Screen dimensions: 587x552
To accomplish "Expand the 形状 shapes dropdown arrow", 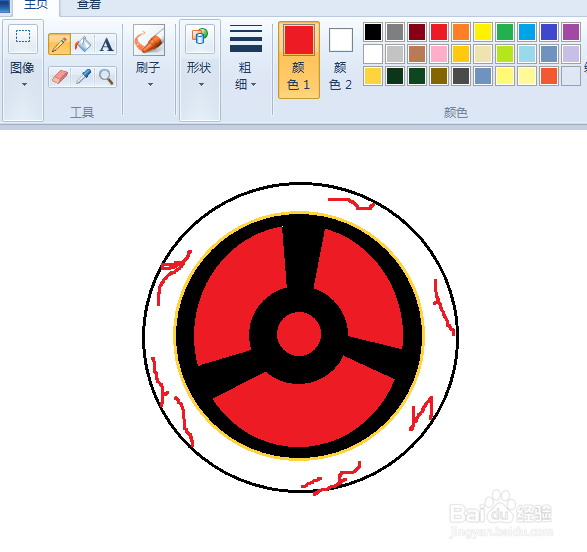I will [x=201, y=85].
